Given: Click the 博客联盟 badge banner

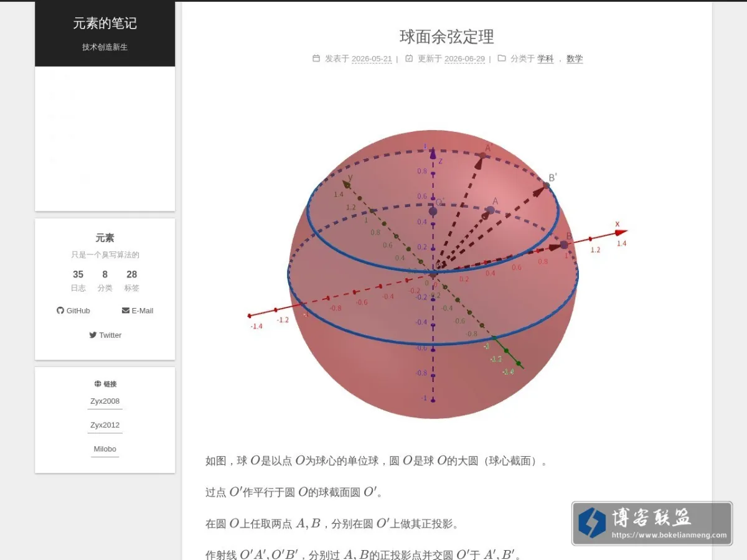Looking at the screenshot, I should point(652,523).
